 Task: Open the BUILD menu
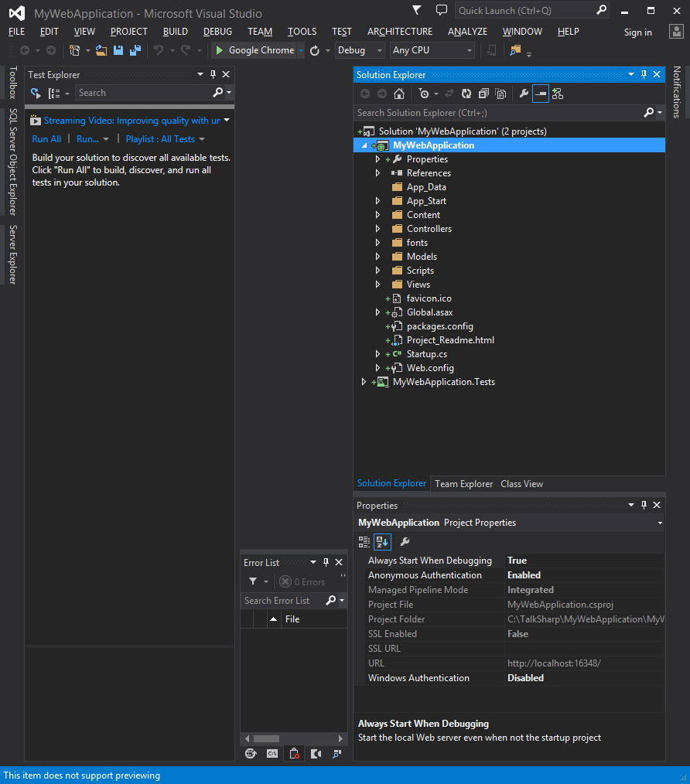pyautogui.click(x=175, y=32)
